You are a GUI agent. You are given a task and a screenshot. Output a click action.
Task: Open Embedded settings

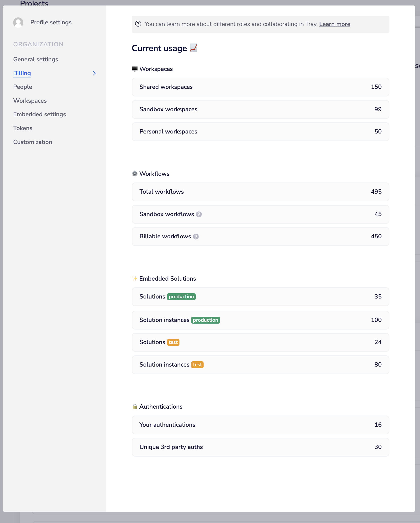click(40, 114)
